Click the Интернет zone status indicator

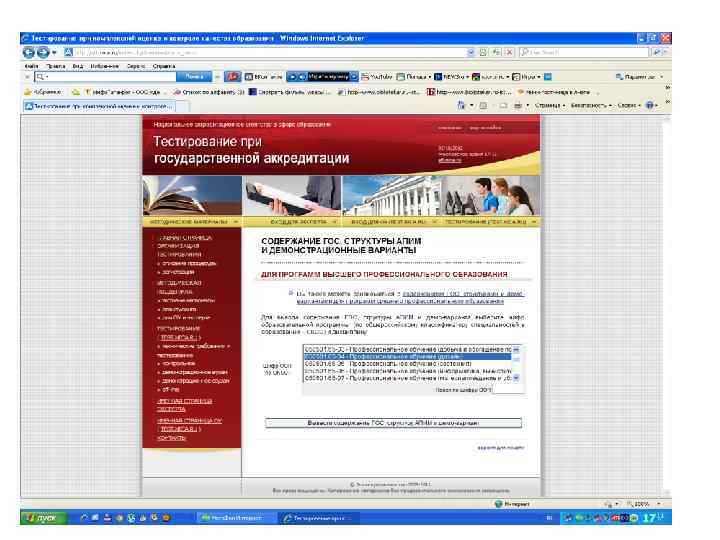click(x=512, y=504)
